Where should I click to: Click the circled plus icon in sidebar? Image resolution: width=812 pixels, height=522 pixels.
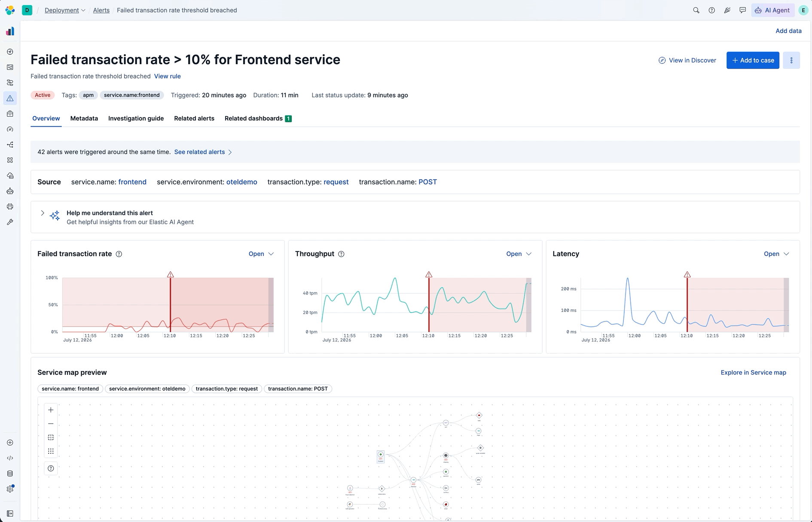10,442
